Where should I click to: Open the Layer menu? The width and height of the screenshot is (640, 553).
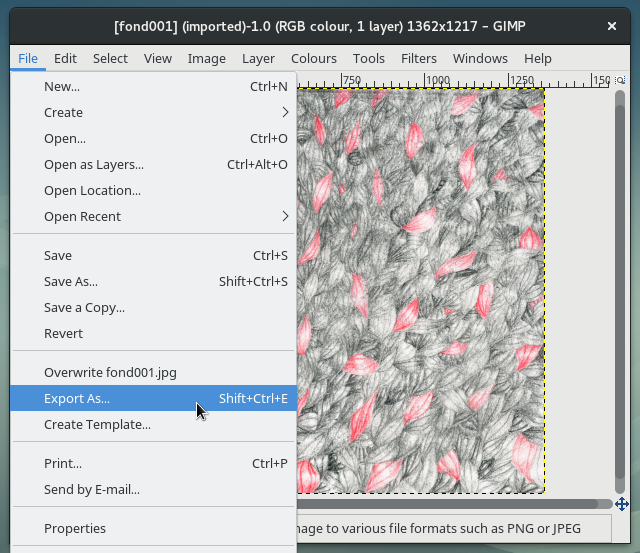tap(258, 58)
